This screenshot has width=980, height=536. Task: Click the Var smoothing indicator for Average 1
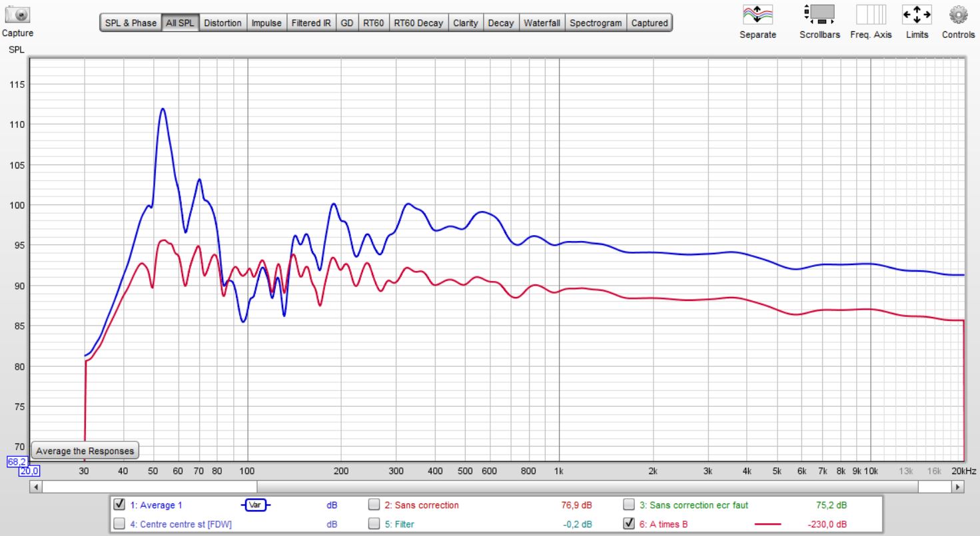pos(256,505)
